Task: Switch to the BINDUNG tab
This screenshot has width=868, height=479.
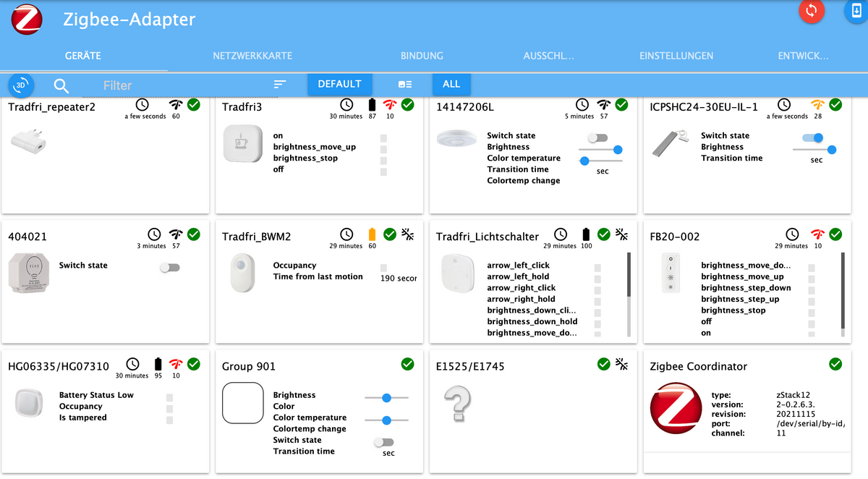Action: pyautogui.click(x=422, y=56)
